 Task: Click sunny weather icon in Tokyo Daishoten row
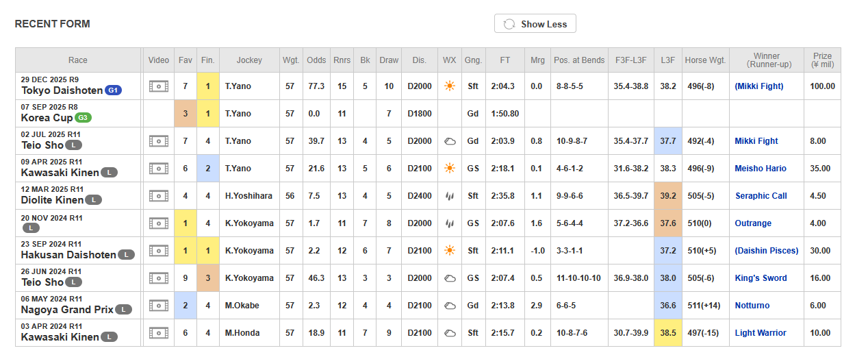click(449, 86)
